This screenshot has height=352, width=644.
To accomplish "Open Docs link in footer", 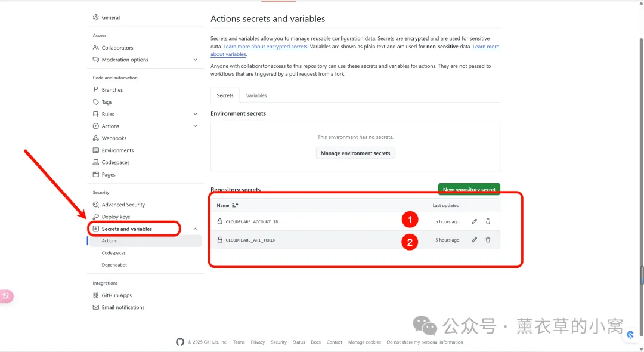I will click(315, 342).
